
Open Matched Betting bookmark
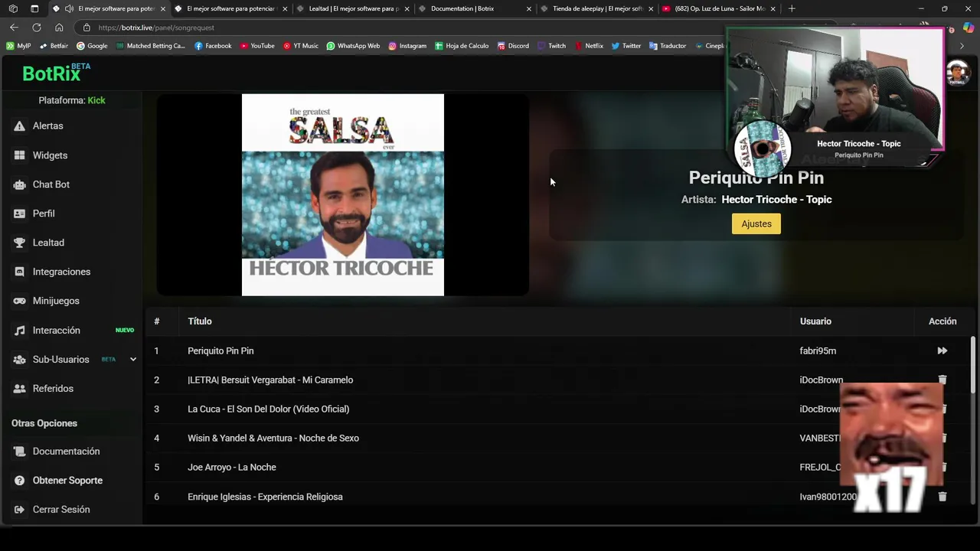coord(150,46)
